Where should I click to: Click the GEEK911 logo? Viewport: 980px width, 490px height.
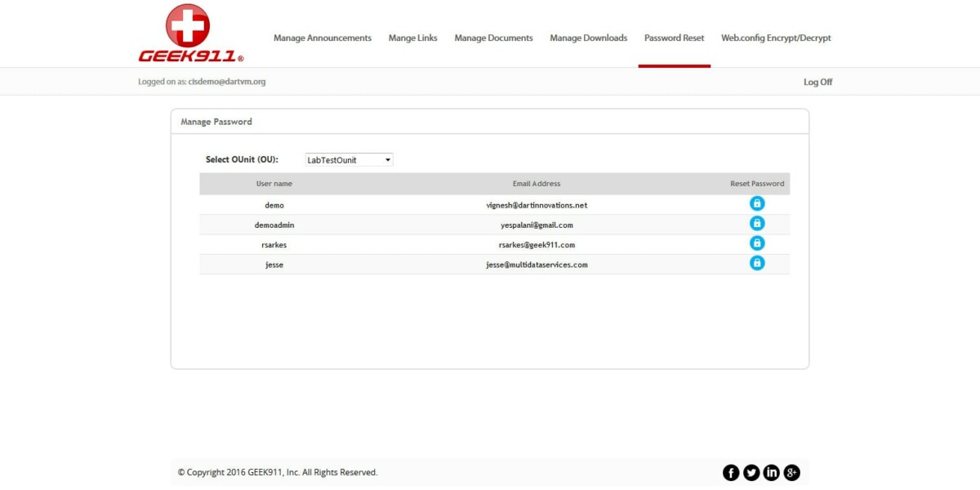pos(188,33)
